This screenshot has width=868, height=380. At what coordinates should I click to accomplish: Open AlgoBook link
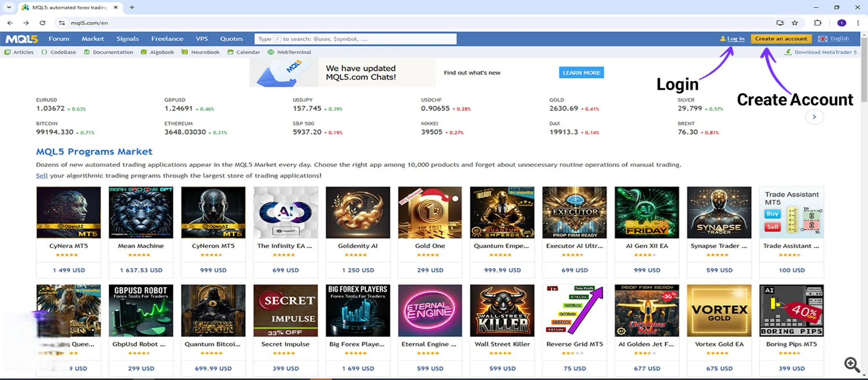(x=157, y=52)
